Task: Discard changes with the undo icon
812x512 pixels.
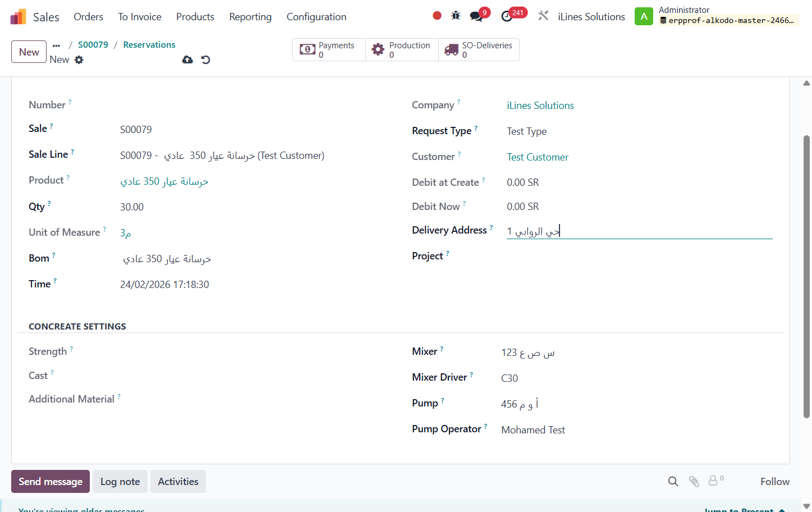Action: tap(206, 60)
